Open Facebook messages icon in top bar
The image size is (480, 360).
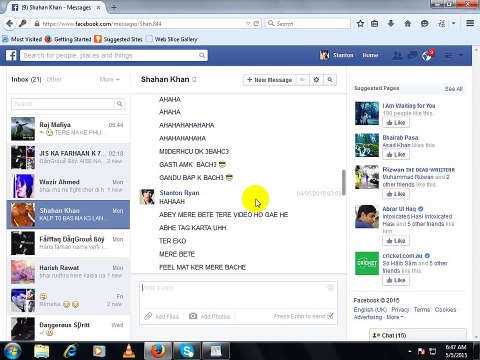click(x=412, y=55)
